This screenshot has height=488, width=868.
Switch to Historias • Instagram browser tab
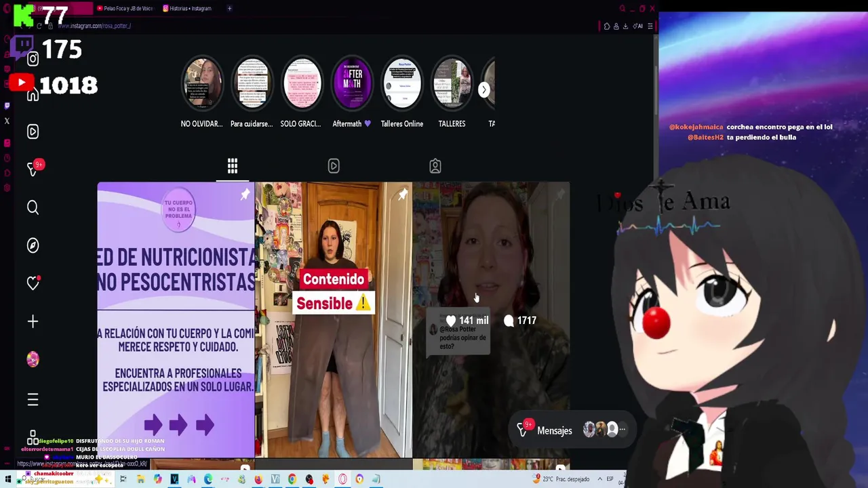(187, 8)
